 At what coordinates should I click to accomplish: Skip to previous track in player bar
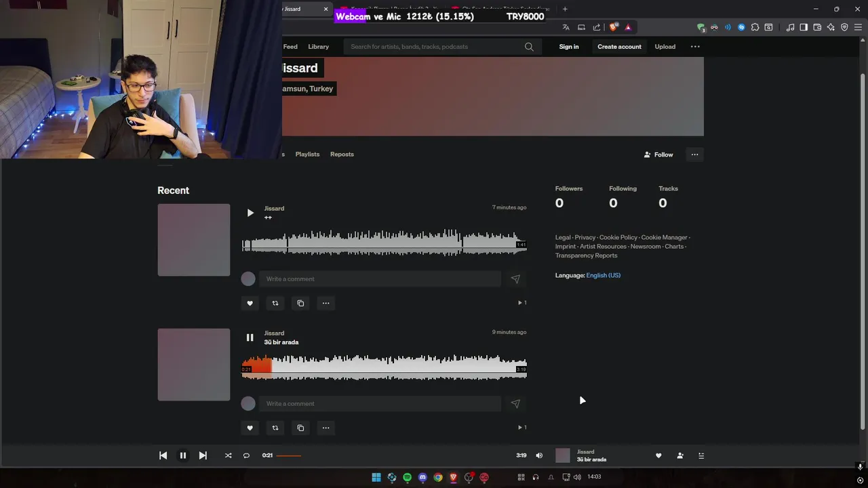click(163, 455)
